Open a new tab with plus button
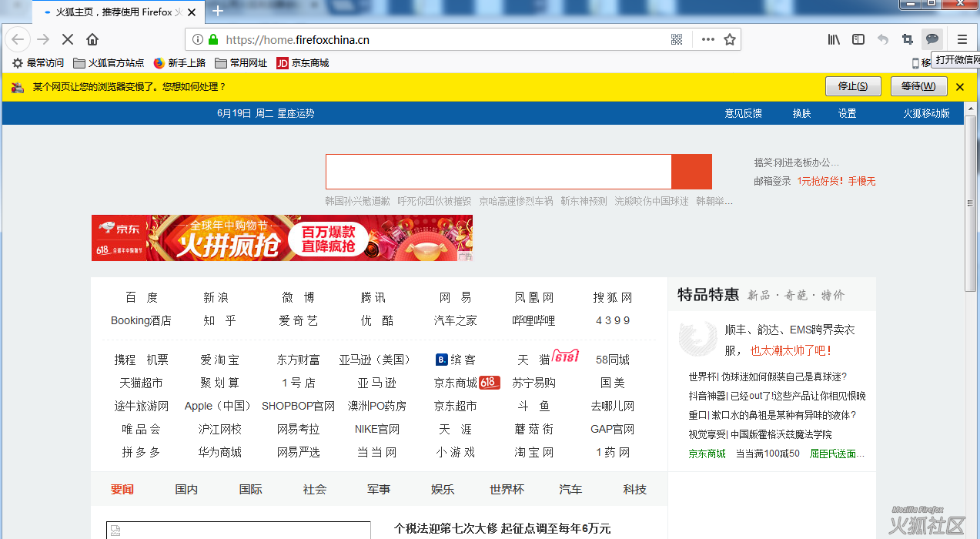The image size is (980, 539). pyautogui.click(x=218, y=11)
